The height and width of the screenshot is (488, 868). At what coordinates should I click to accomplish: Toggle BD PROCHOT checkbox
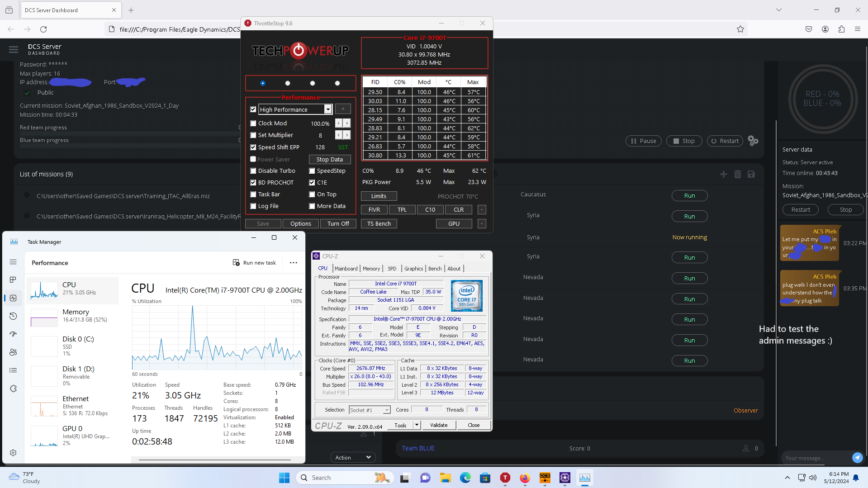(253, 182)
